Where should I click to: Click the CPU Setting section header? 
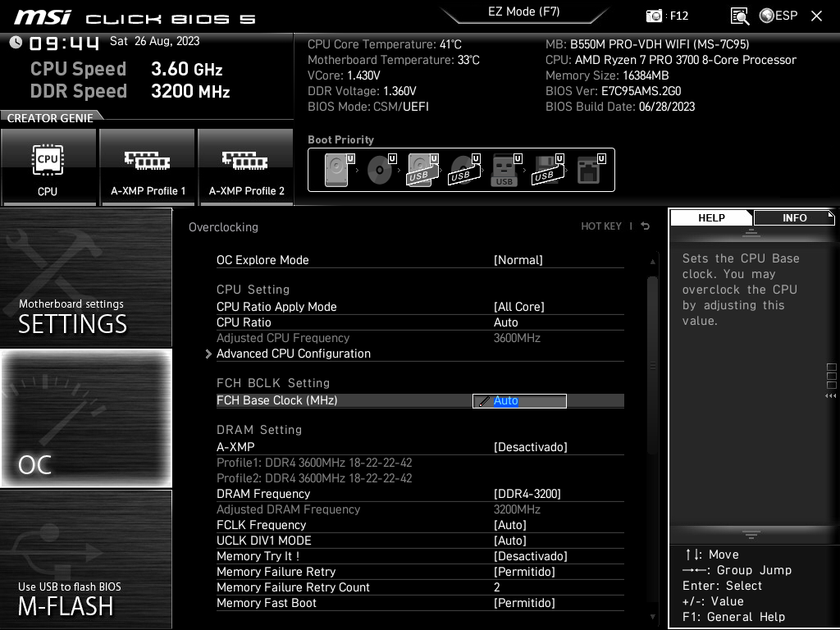click(x=253, y=290)
